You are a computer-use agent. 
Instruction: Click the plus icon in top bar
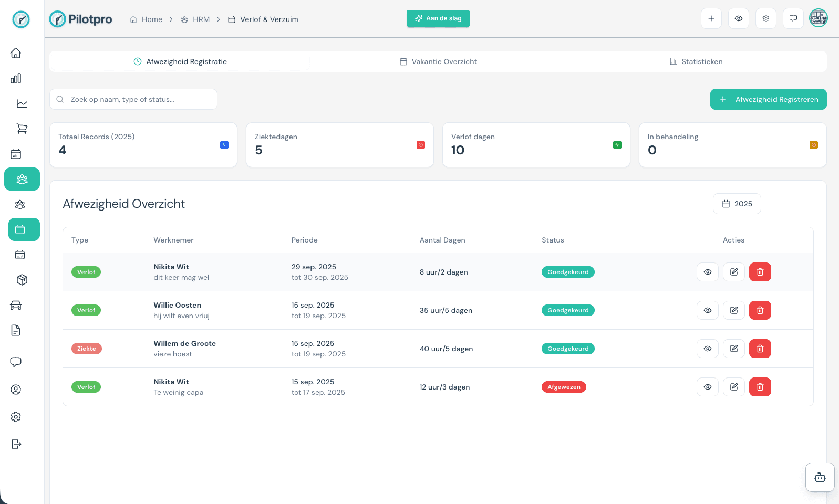click(x=711, y=18)
